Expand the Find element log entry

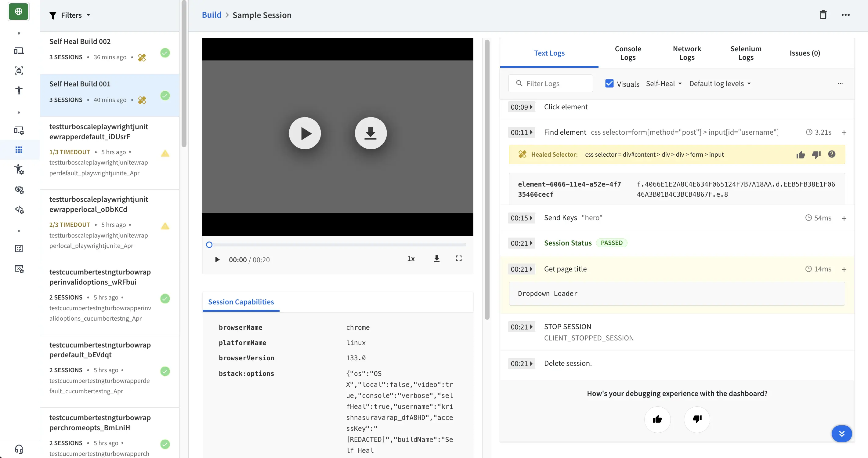[844, 133]
